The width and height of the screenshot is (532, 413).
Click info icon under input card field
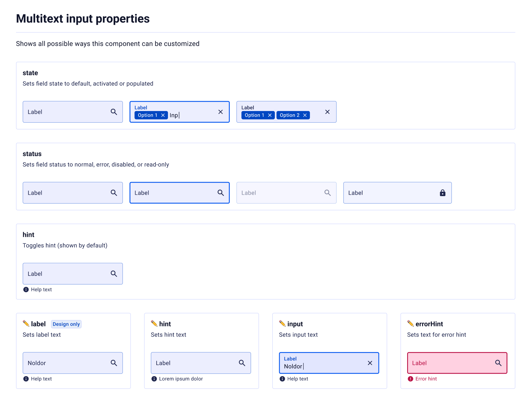(x=282, y=379)
